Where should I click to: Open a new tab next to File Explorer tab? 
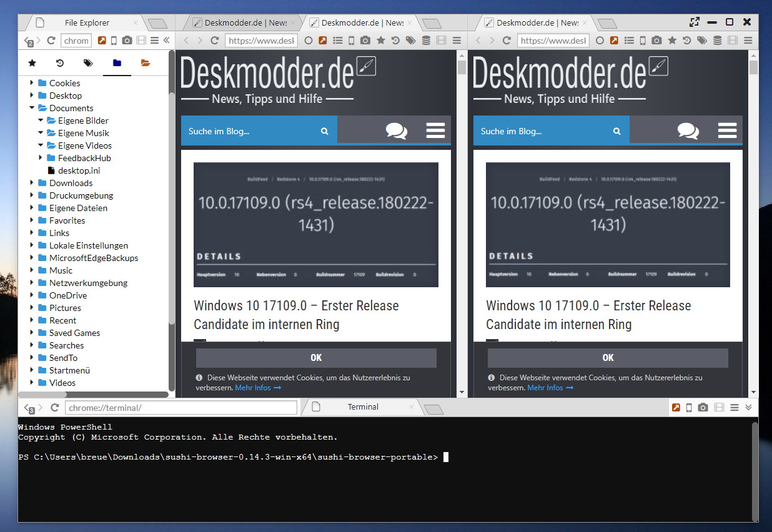click(158, 24)
